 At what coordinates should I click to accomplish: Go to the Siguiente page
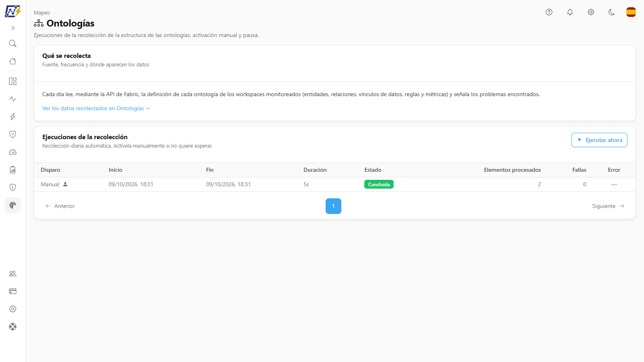coord(608,206)
